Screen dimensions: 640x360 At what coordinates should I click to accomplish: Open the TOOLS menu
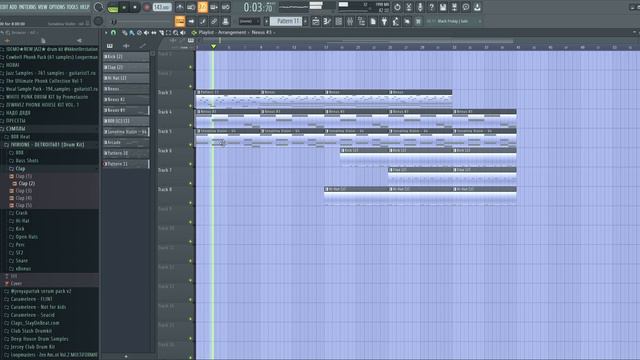(72, 7)
